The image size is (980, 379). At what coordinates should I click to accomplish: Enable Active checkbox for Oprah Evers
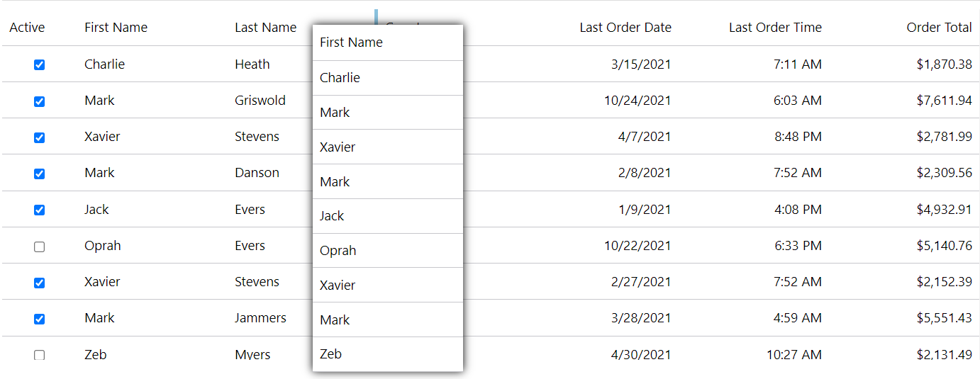40,247
